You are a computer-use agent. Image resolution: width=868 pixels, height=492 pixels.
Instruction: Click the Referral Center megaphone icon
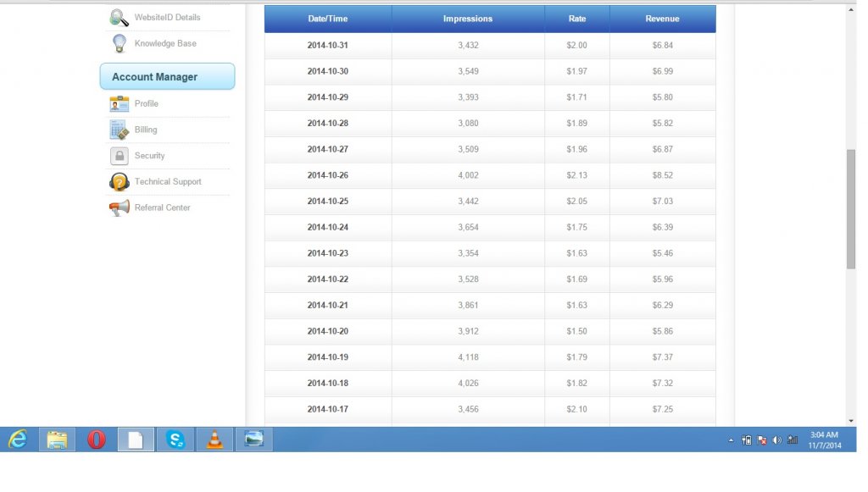[119, 207]
